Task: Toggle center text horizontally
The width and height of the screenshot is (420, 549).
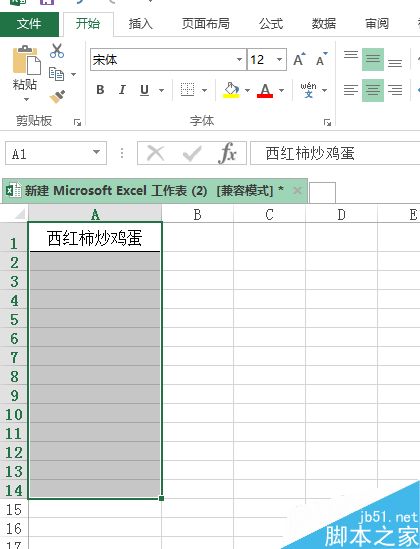Action: tap(373, 90)
